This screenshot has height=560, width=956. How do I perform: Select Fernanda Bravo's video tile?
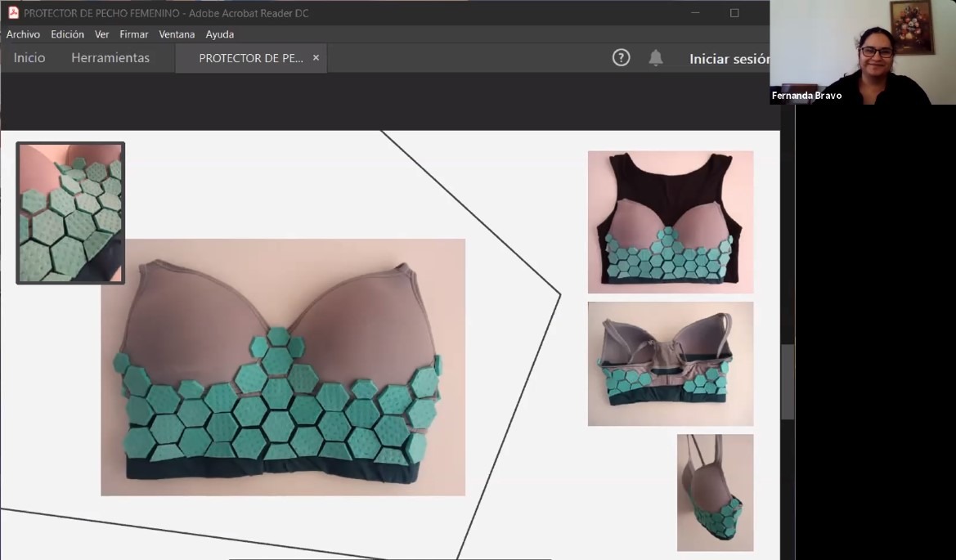coord(863,52)
